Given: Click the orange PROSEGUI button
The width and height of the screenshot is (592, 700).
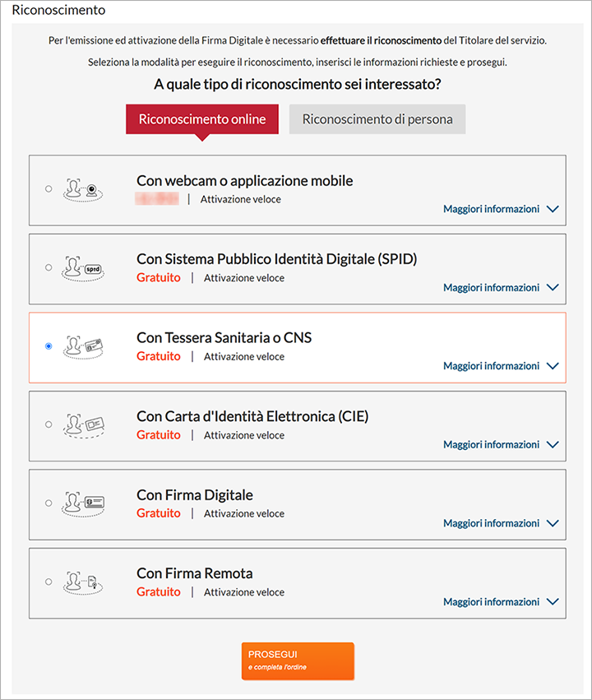Looking at the screenshot, I should (298, 661).
